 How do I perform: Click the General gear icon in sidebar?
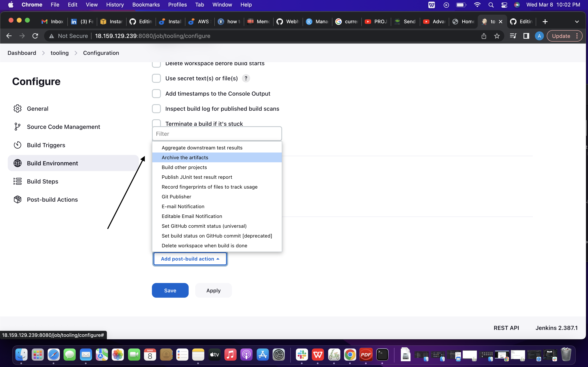(18, 108)
